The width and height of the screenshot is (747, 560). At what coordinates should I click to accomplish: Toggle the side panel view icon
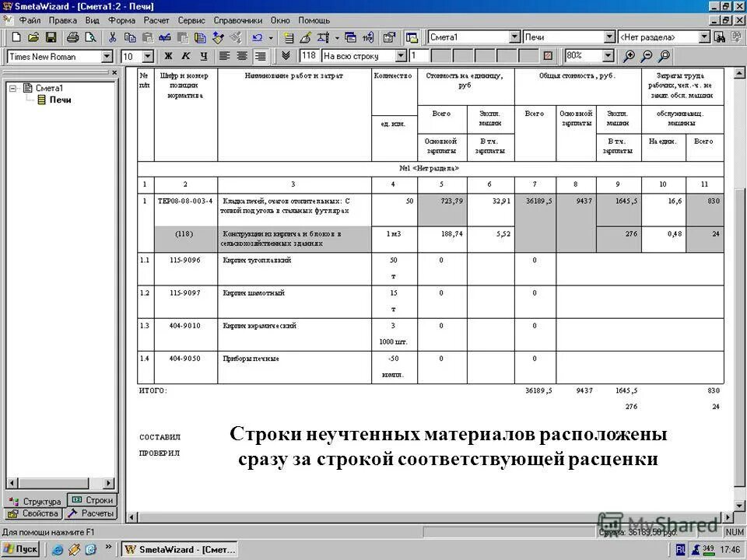412,37
